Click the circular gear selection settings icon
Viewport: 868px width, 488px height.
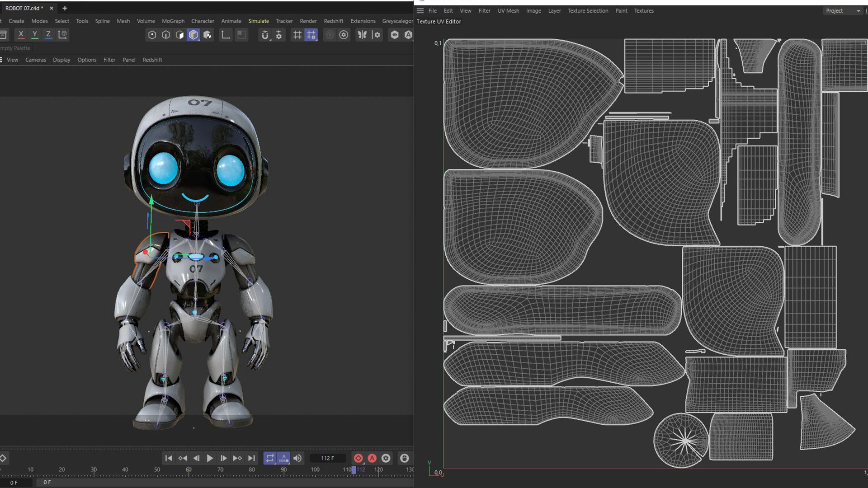tap(344, 35)
